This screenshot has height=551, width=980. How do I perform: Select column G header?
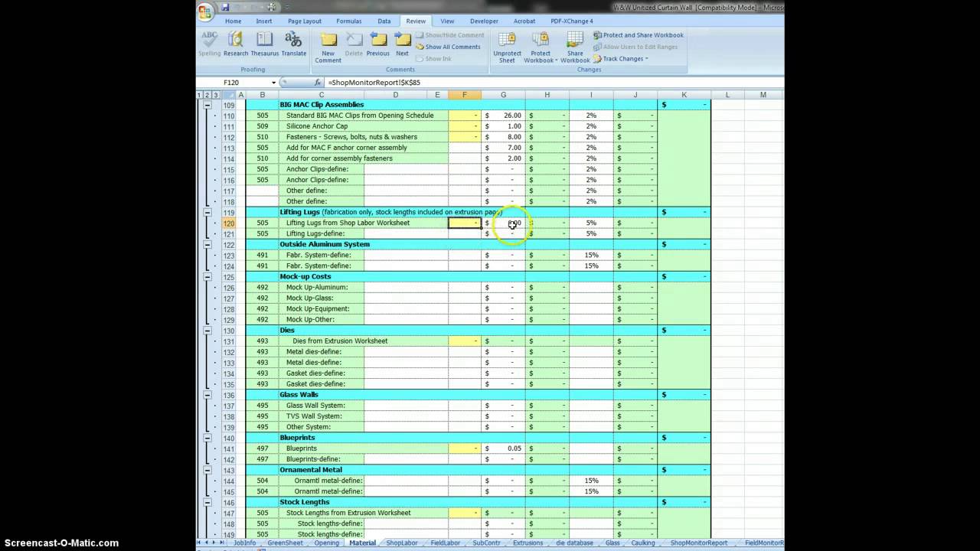coord(503,95)
